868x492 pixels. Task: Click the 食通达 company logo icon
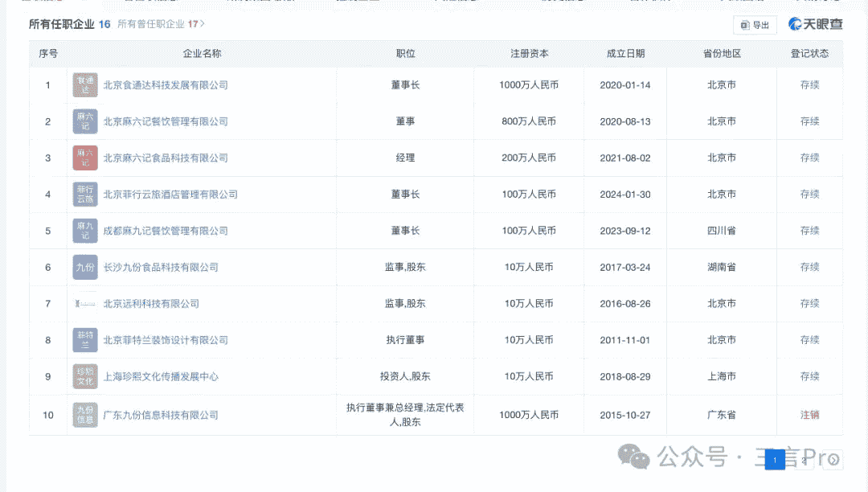click(85, 85)
